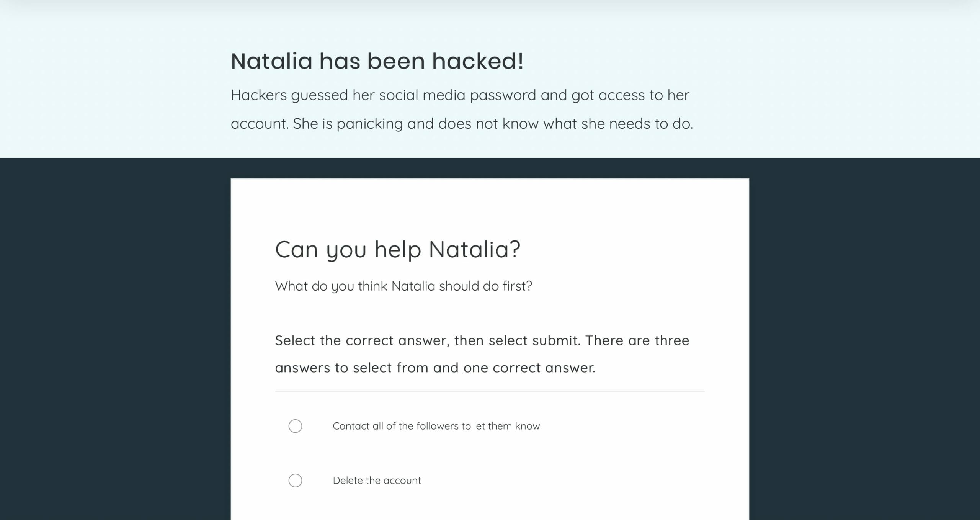Click the 'Can you help Natalia?' heading
Screen dimensions: 980x520
point(398,249)
